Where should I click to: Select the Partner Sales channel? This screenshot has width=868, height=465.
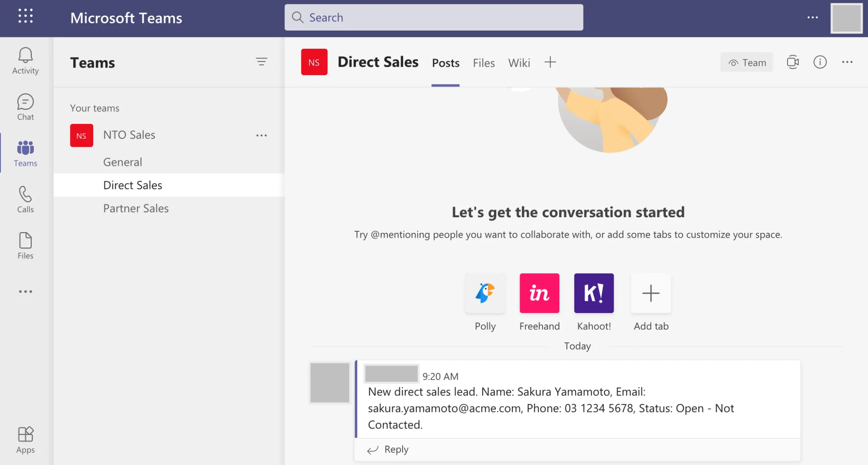136,208
